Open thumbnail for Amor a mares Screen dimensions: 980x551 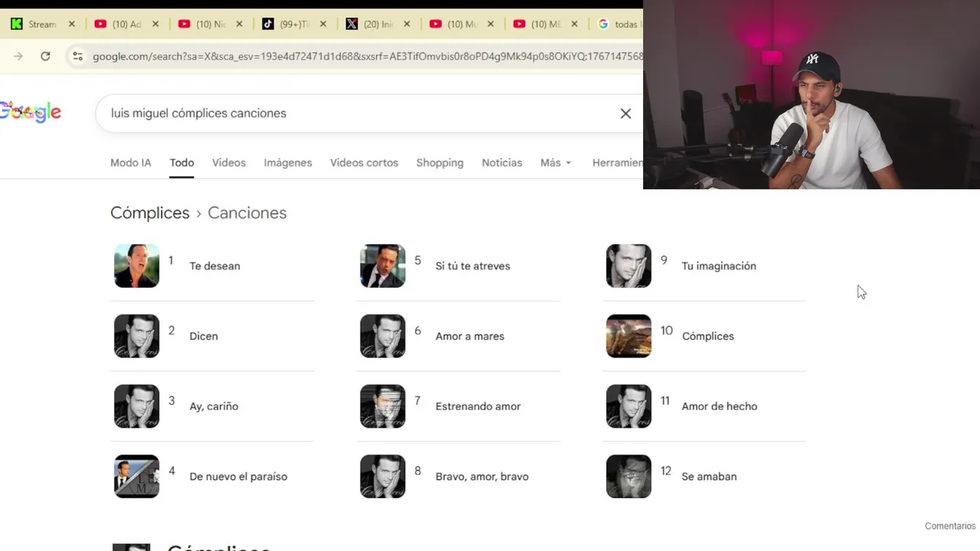383,336
